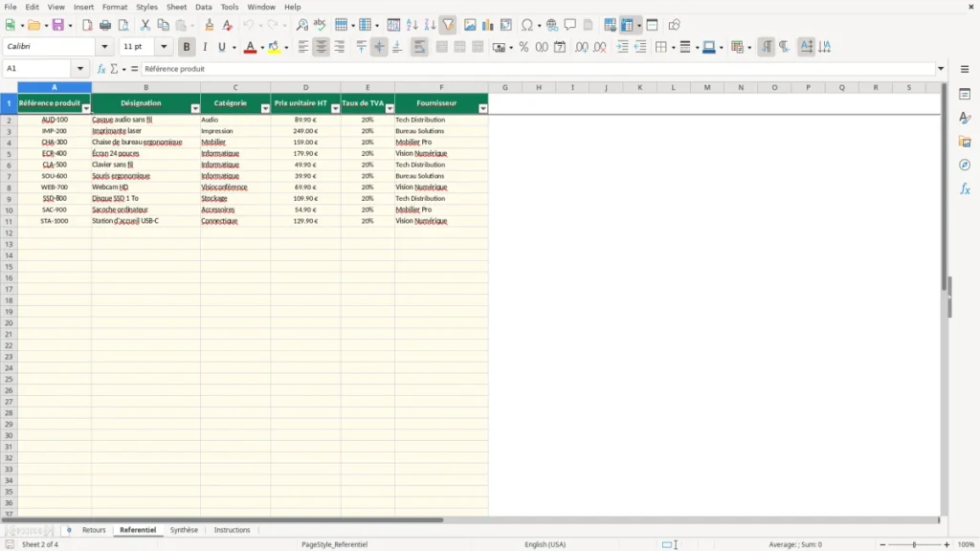Click zoom in plus button
Viewport: 980px width, 551px height.
click(x=947, y=544)
